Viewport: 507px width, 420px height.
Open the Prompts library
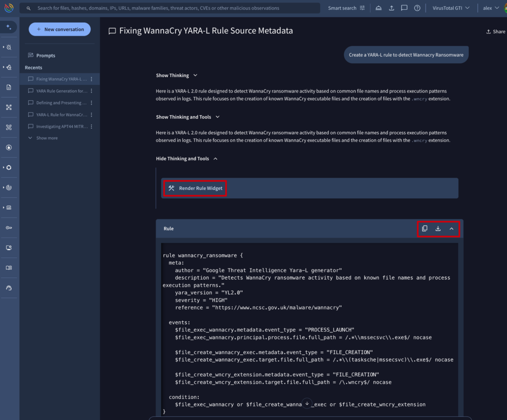[x=46, y=55]
